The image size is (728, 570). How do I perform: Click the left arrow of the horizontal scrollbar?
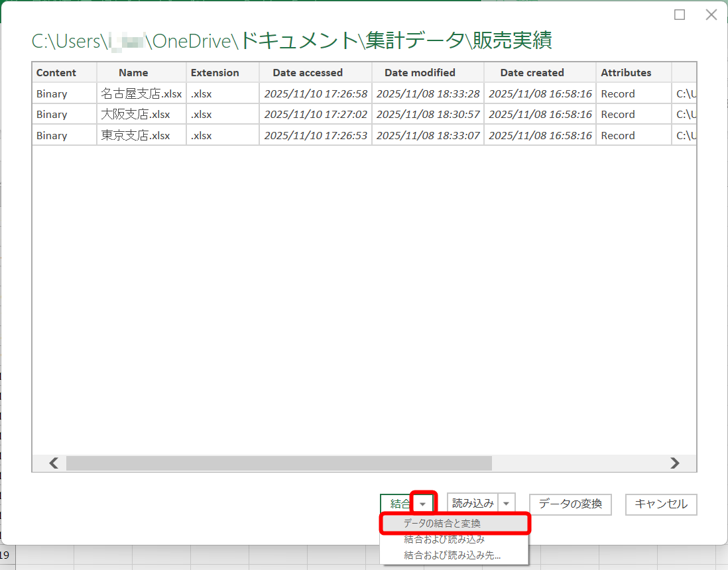[52, 463]
